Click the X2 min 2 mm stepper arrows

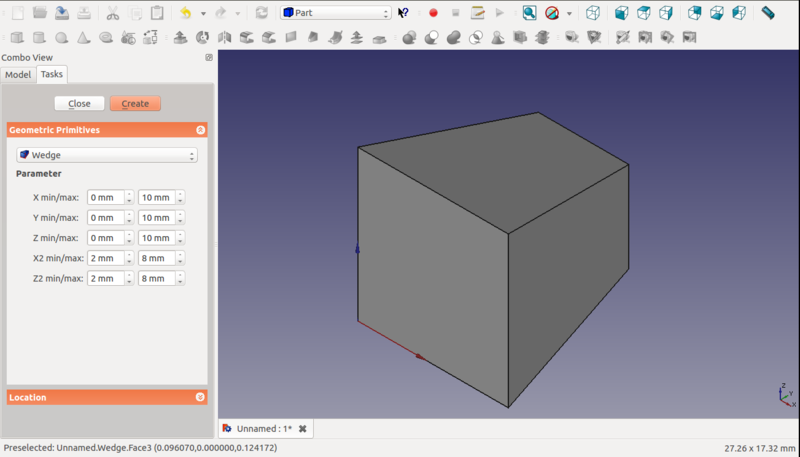tap(129, 258)
